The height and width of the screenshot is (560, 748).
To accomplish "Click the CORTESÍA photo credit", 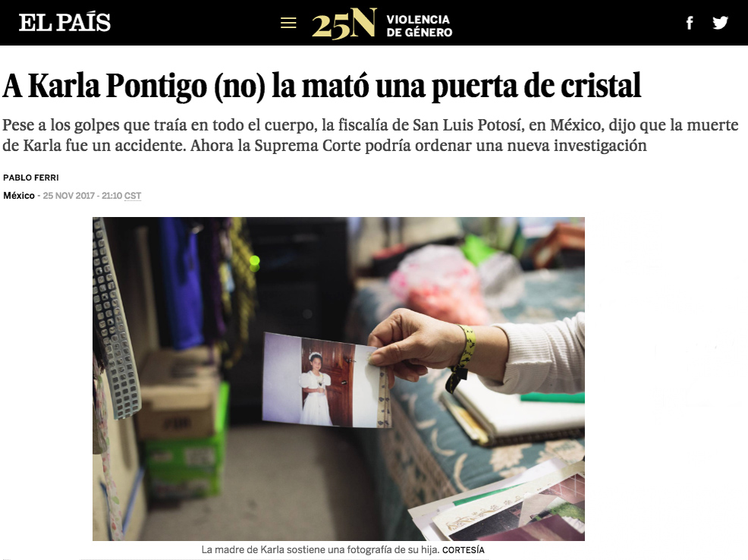I will point(464,550).
